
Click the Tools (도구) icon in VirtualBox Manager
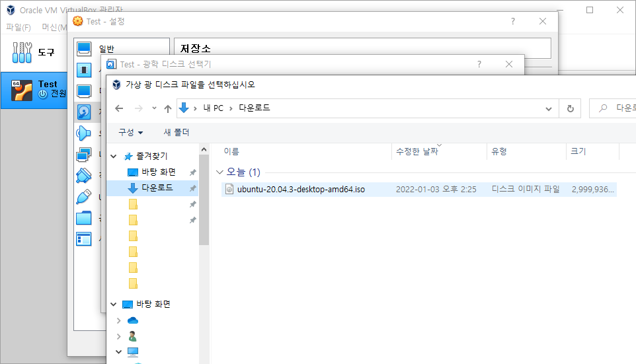[x=22, y=52]
